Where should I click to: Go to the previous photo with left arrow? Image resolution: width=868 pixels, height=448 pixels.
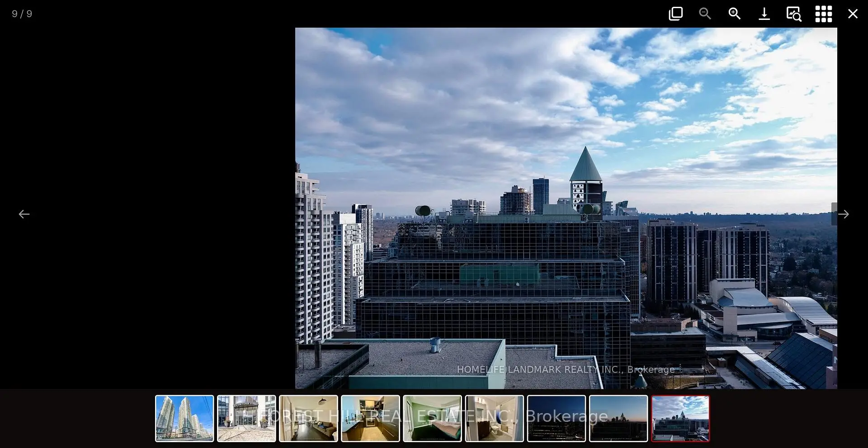(24, 214)
